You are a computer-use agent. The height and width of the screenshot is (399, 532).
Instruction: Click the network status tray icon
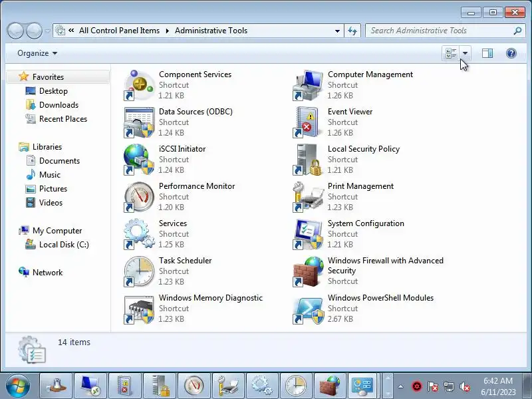click(x=448, y=386)
